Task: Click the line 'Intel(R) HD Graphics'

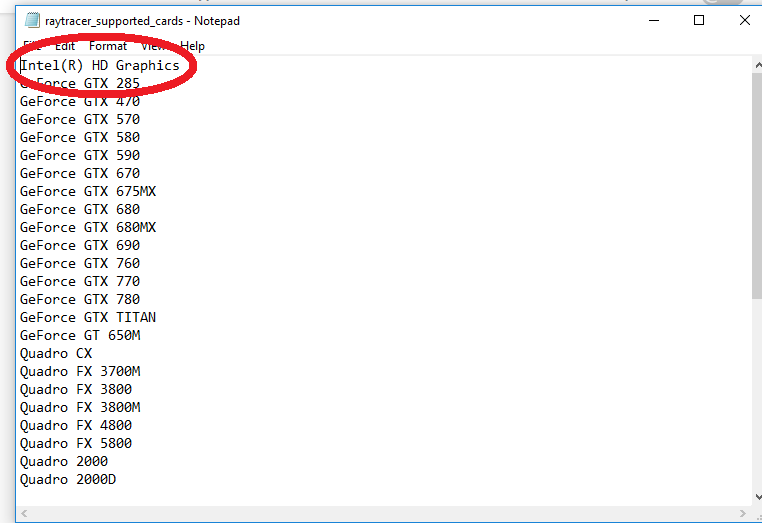Action: click(x=100, y=66)
